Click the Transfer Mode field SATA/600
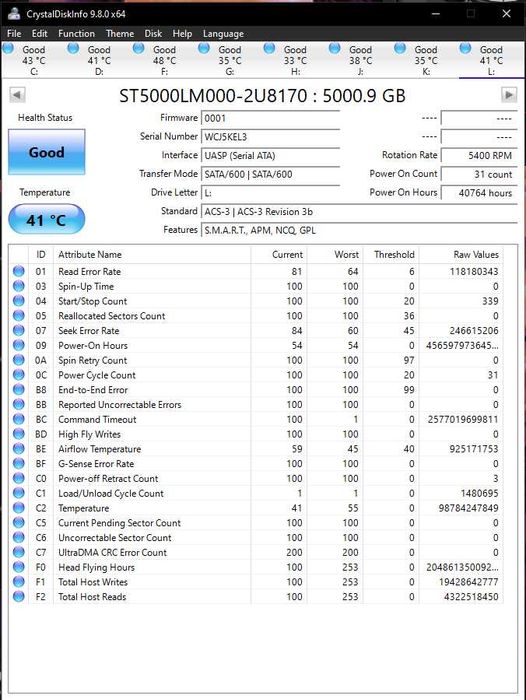Image resolution: width=526 pixels, height=700 pixels. click(270, 175)
